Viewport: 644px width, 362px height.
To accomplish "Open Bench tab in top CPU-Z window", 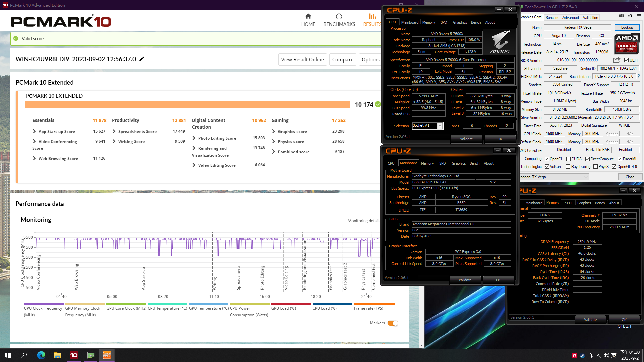I will click(x=476, y=22).
